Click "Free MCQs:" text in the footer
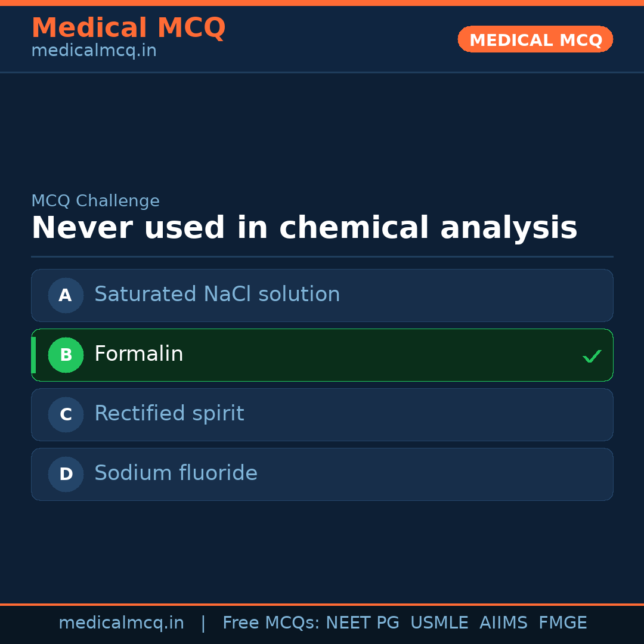 tap(271, 623)
